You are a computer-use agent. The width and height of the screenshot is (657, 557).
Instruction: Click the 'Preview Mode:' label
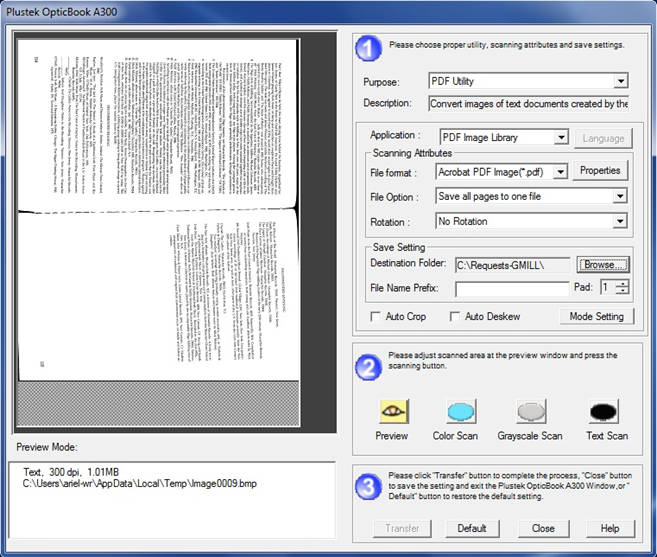(47, 447)
